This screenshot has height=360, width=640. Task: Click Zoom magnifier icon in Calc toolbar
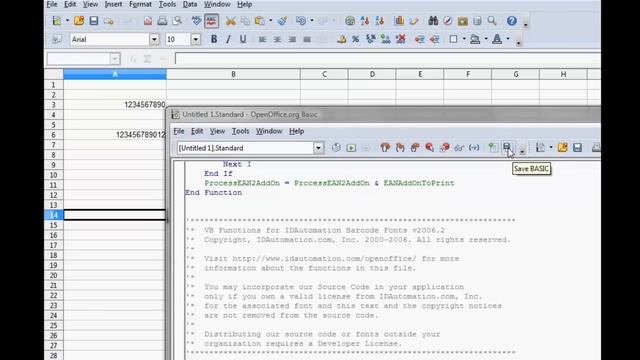point(492,21)
